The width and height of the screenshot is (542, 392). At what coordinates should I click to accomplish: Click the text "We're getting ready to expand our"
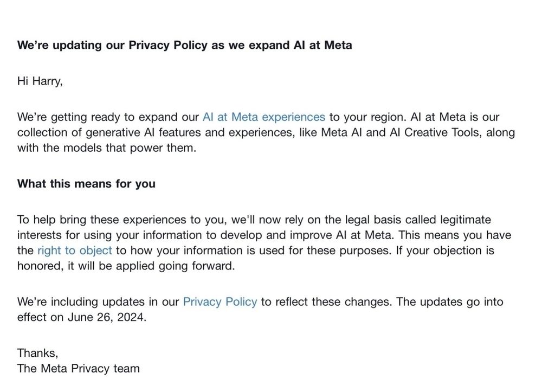tap(108, 117)
